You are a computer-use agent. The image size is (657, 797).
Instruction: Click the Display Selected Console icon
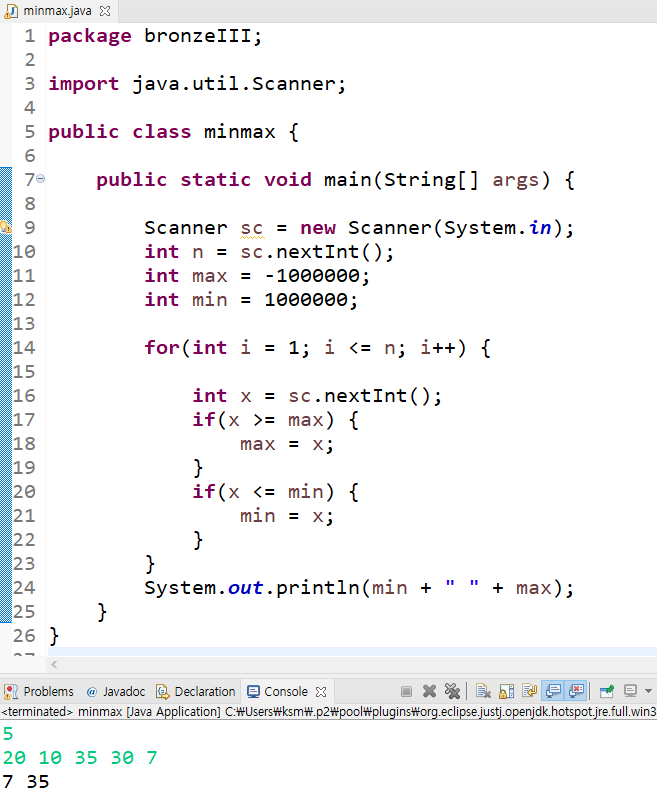coord(631,691)
